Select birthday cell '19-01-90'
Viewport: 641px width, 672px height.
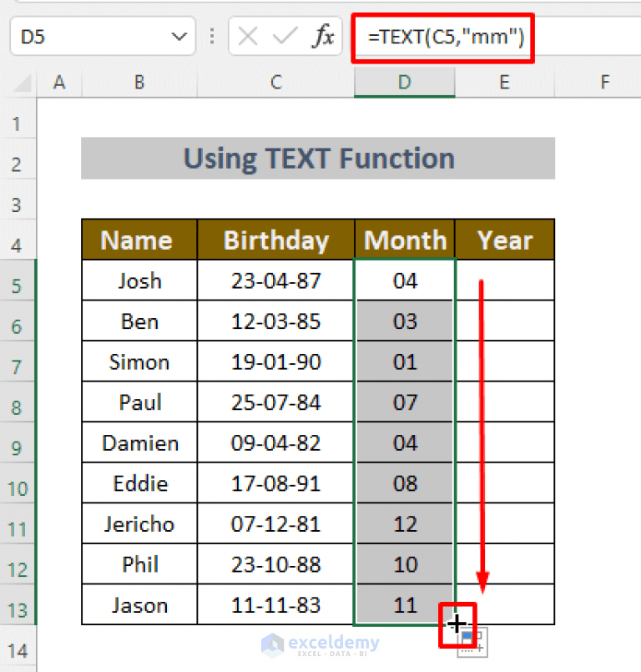[x=276, y=361]
